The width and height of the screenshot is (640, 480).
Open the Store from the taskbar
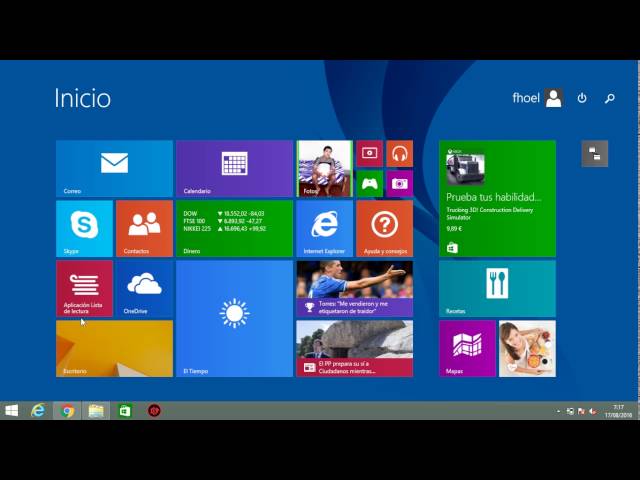click(x=125, y=411)
